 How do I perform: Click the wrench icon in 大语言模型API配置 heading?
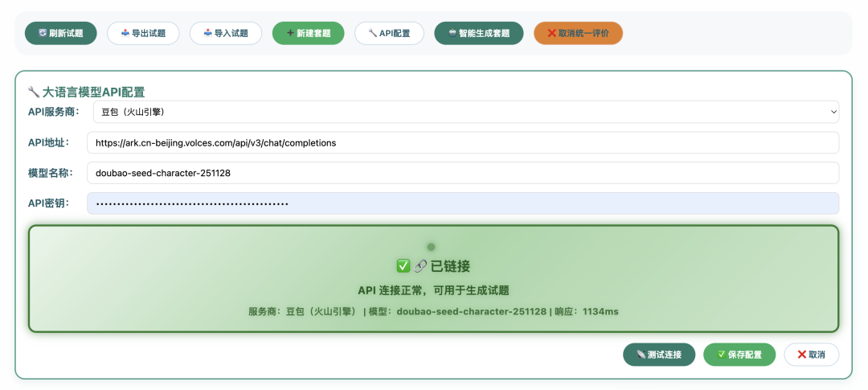point(33,92)
